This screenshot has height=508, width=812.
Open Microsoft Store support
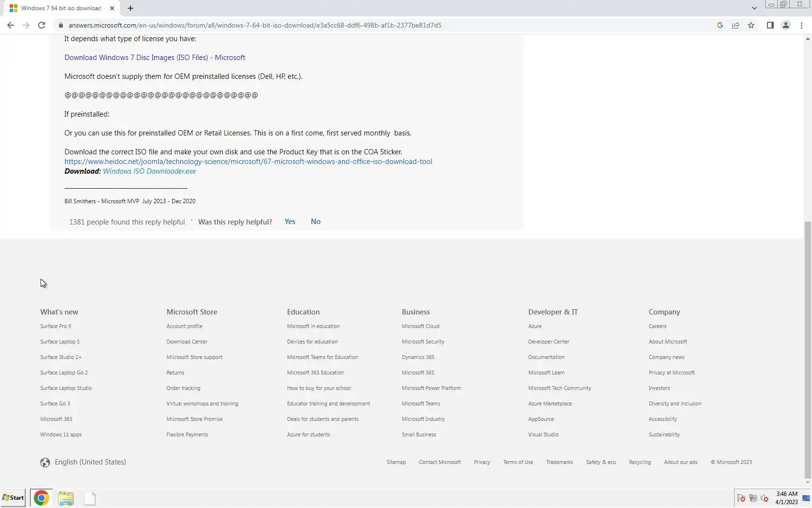tap(194, 357)
